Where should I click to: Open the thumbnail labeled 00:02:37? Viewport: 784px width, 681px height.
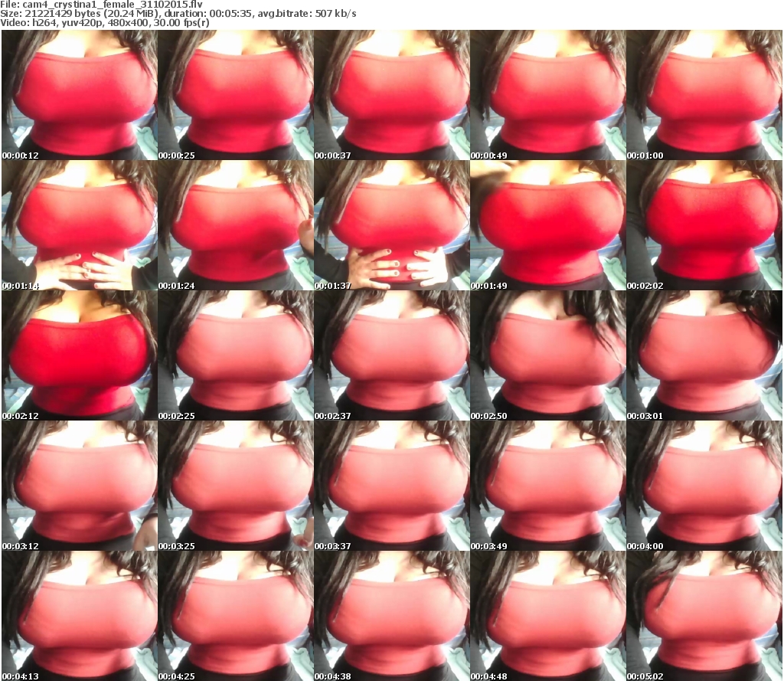(x=392, y=355)
